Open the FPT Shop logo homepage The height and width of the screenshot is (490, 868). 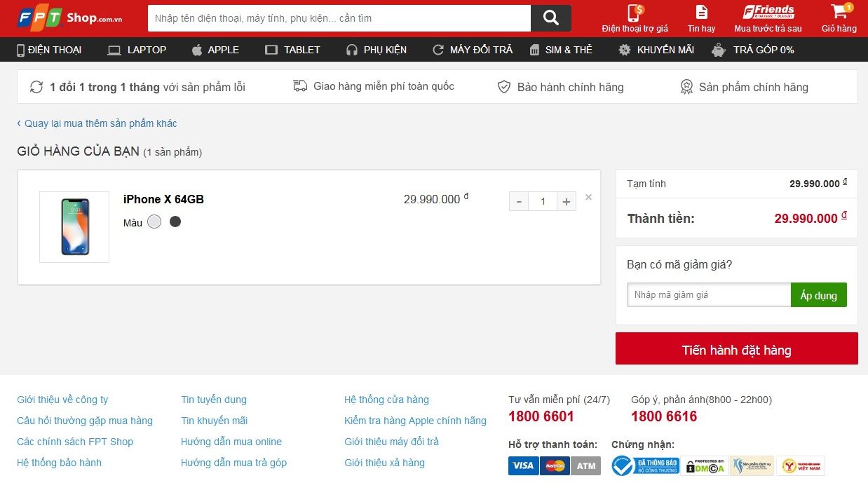pos(70,18)
